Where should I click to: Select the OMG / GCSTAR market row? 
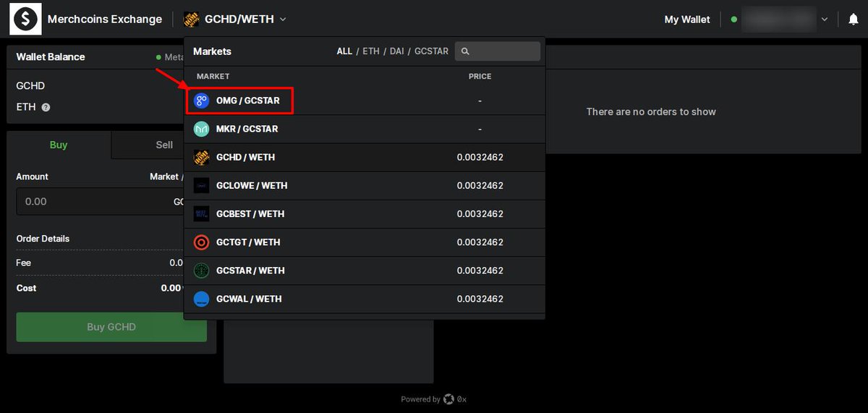365,101
